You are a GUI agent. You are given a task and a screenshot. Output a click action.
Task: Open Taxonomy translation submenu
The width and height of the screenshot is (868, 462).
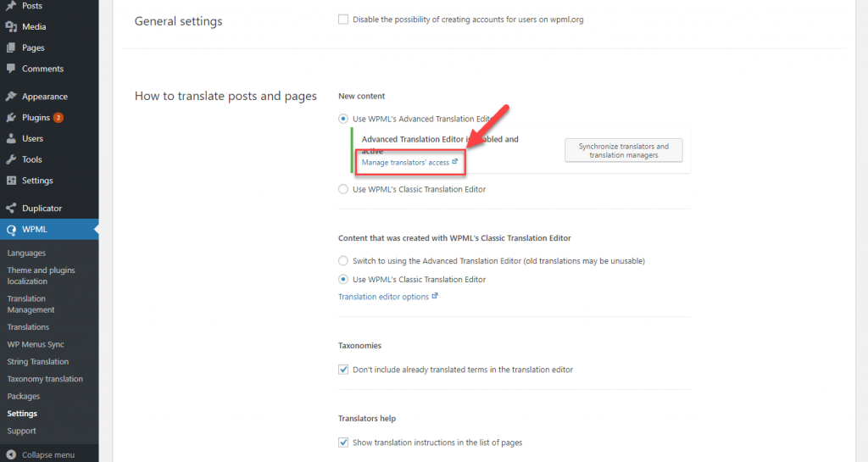(x=45, y=379)
